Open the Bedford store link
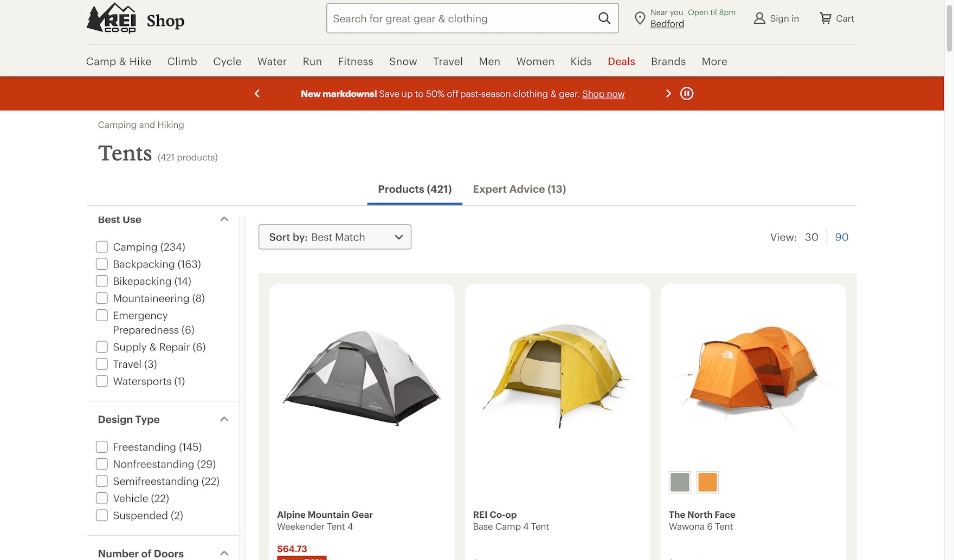Image resolution: width=954 pixels, height=560 pixels. (667, 24)
